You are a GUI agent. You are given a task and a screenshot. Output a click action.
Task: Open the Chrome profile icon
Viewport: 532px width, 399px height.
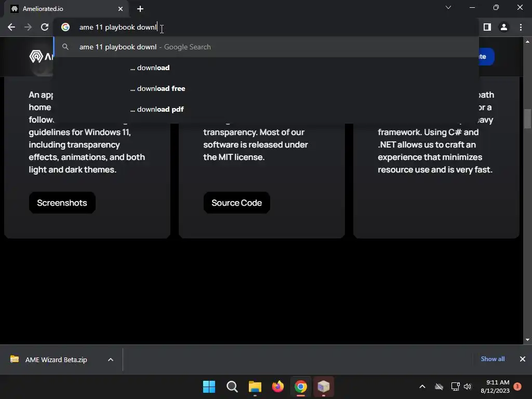click(x=504, y=27)
